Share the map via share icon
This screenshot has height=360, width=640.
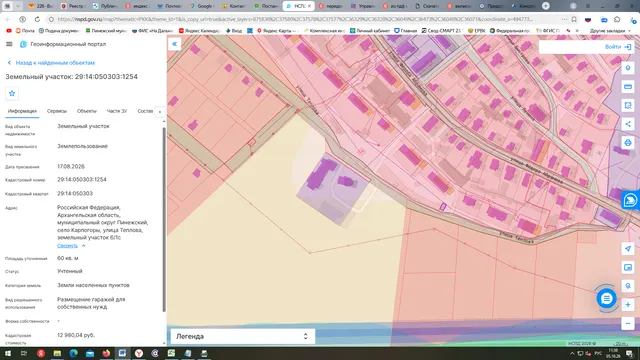tap(628, 124)
